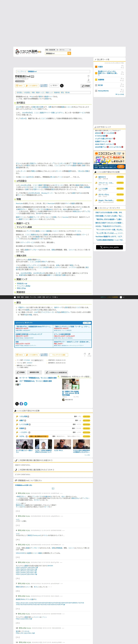138x644 pixels.
Task: Click the Hatena Bookmark B! icon
Action: coord(26,404)
